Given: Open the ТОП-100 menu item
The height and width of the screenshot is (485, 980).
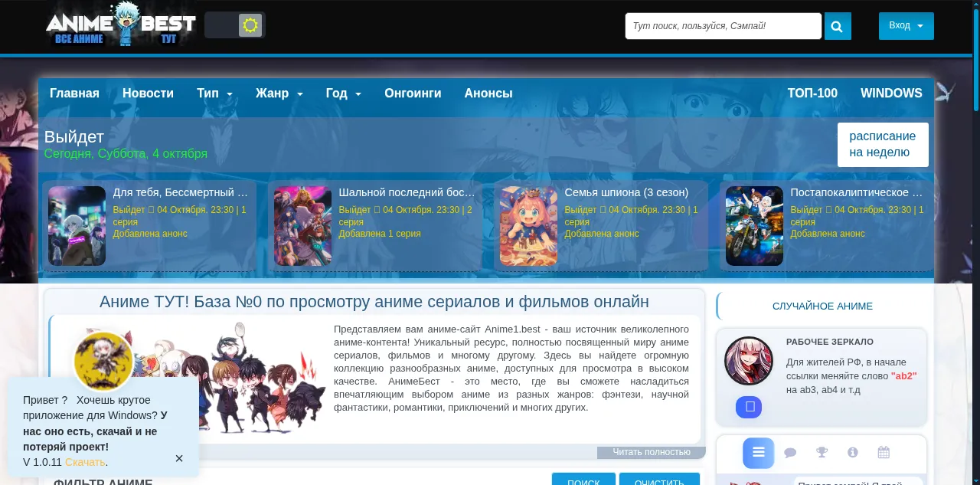Looking at the screenshot, I should pyautogui.click(x=812, y=93).
